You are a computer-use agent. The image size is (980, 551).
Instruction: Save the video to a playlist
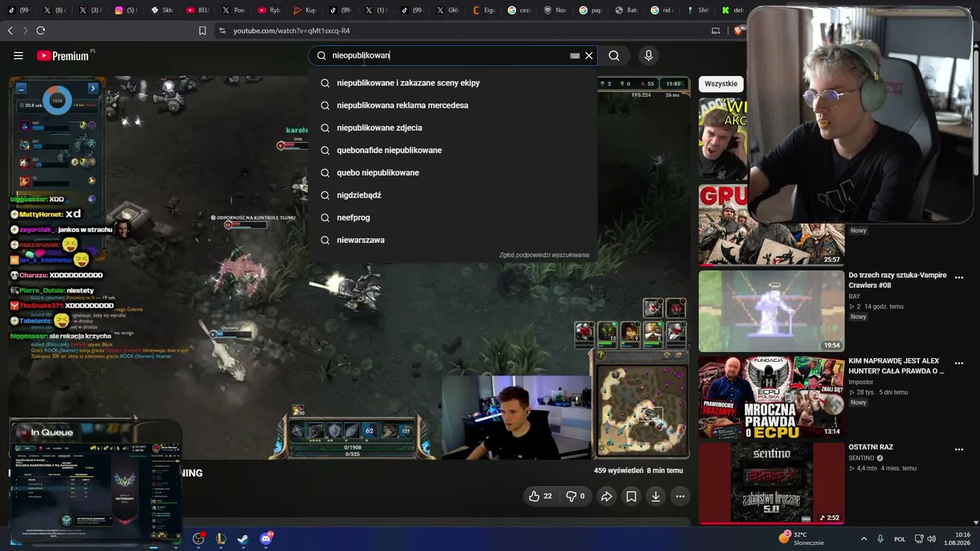(x=631, y=497)
